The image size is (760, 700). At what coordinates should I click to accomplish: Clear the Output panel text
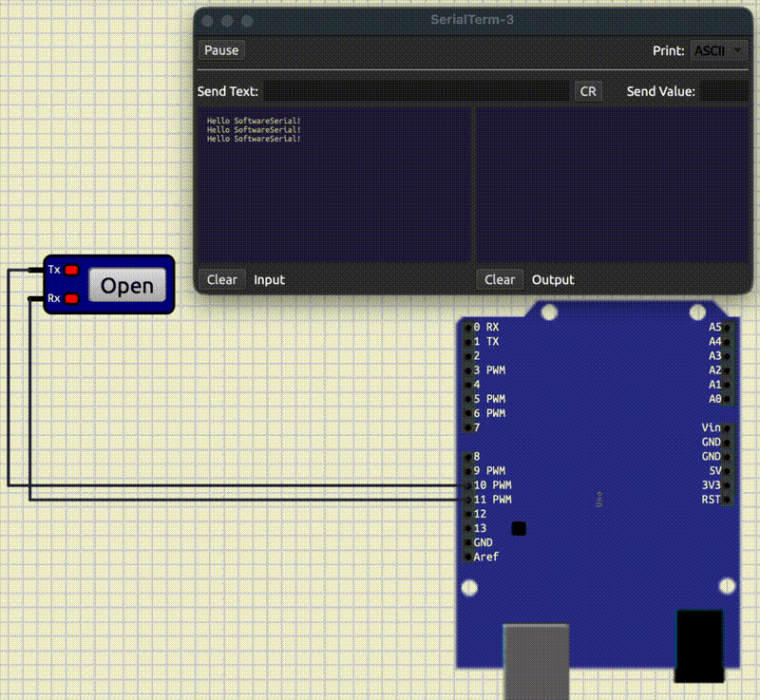click(x=500, y=279)
